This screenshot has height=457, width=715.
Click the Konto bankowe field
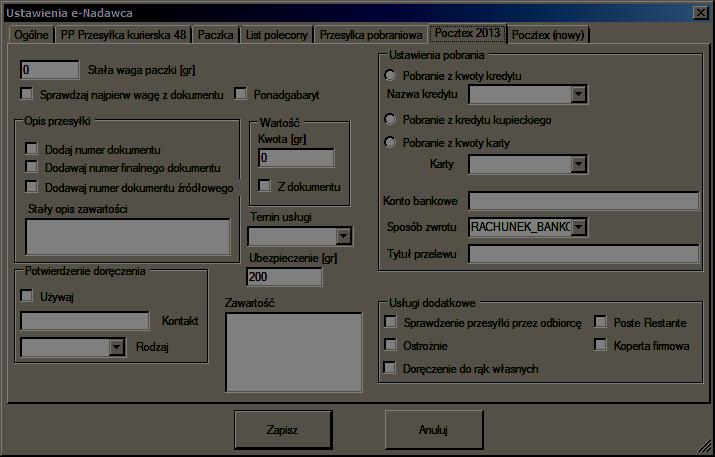point(584,201)
